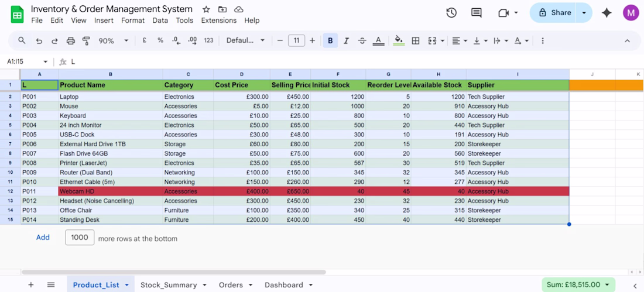This screenshot has height=292, width=644.
Task: Toggle bold formatting
Action: click(x=330, y=41)
